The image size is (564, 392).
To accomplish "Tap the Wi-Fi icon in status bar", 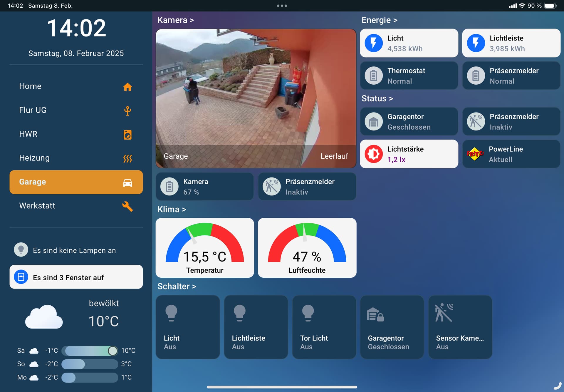I will pos(522,6).
